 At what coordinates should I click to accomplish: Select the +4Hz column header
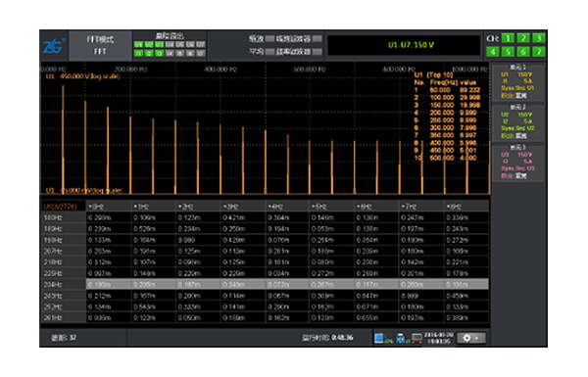tap(287, 207)
